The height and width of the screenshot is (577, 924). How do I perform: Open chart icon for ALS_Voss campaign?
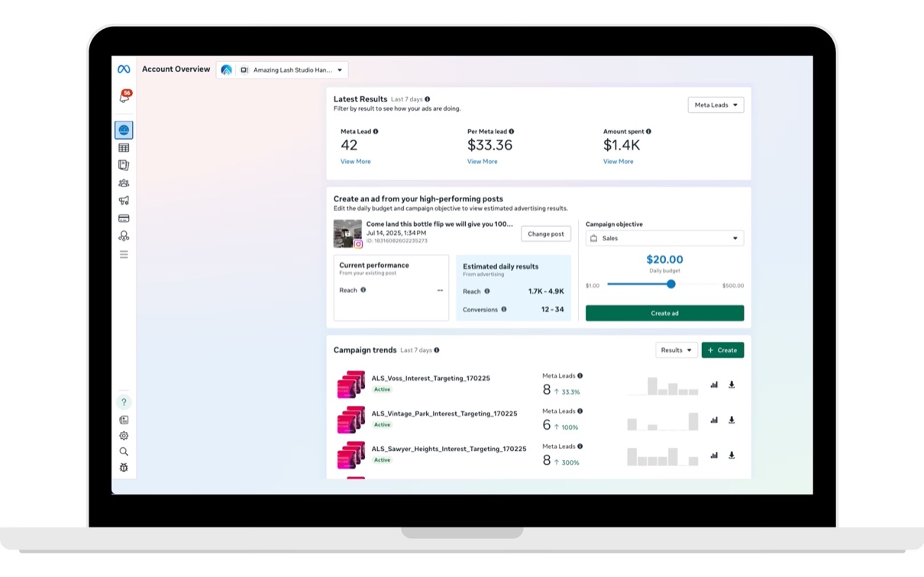point(714,385)
